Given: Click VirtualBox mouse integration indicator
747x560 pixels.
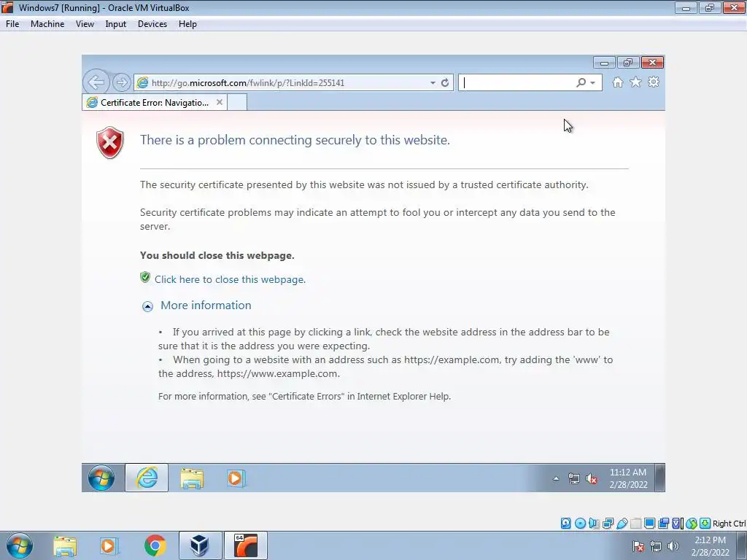Looking at the screenshot, I should pyautogui.click(x=692, y=524).
